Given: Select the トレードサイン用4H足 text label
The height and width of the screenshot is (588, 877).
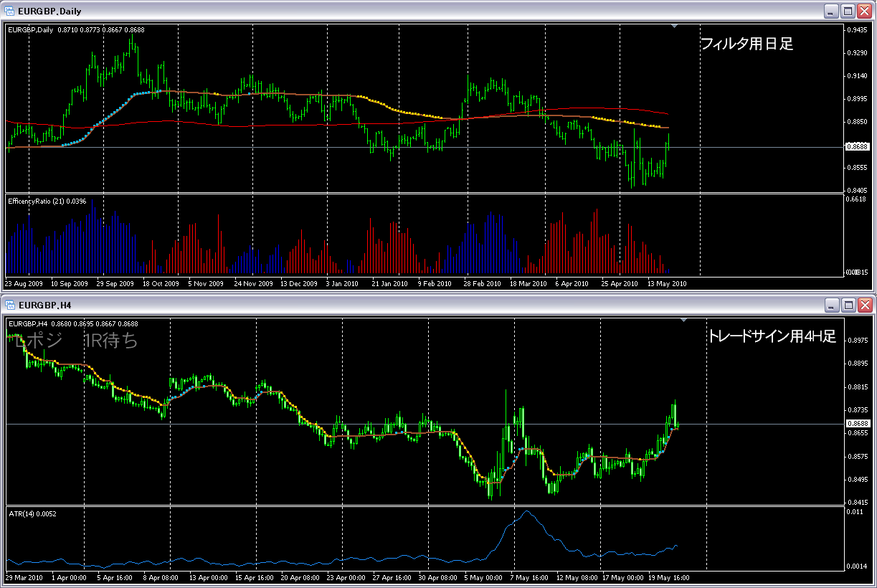Looking at the screenshot, I should coord(772,336).
